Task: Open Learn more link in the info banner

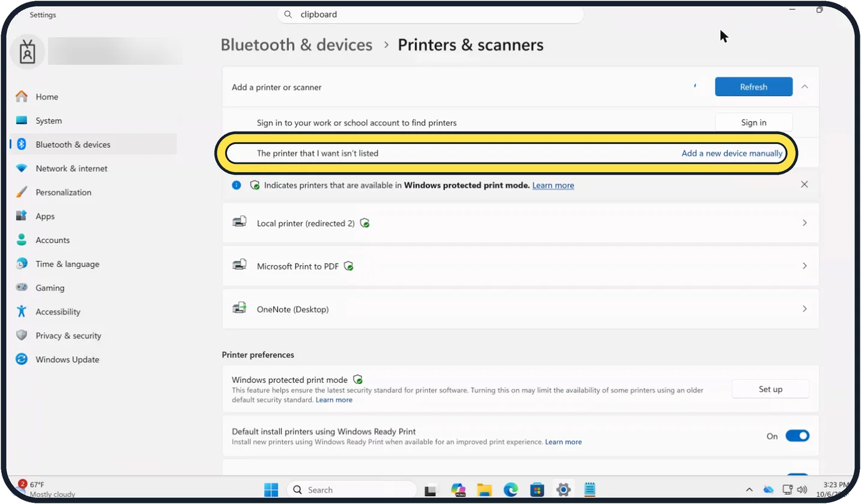Action: coord(553,185)
